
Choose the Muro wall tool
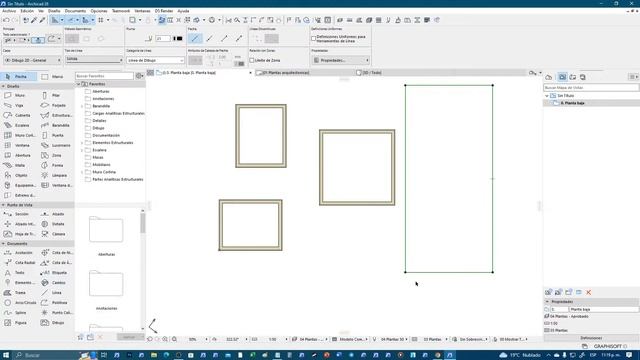click(16, 95)
